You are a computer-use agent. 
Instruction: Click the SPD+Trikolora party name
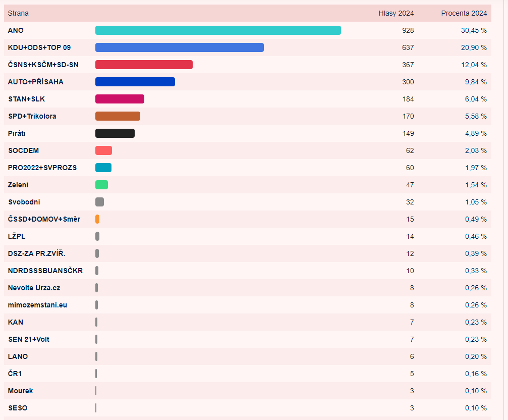pyautogui.click(x=32, y=116)
